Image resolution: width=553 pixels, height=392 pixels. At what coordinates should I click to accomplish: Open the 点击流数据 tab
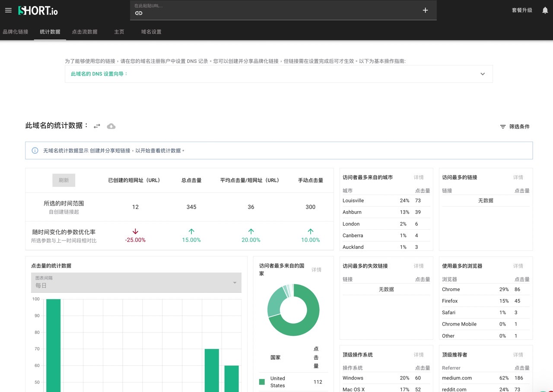85,32
